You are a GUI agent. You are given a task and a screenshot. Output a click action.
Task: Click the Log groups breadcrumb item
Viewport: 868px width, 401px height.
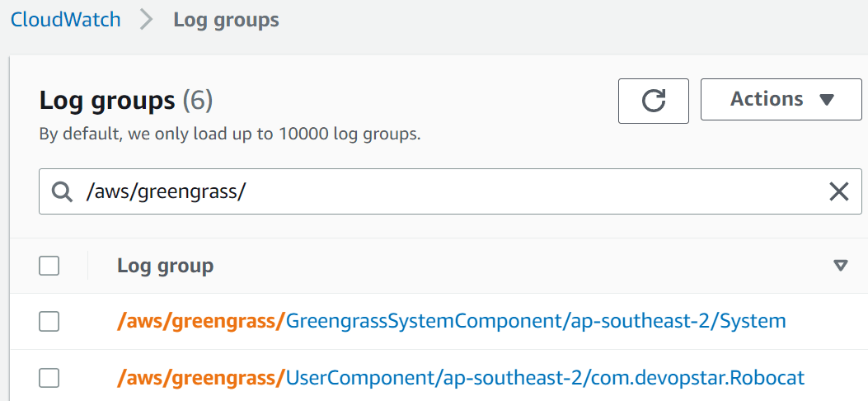tap(226, 20)
